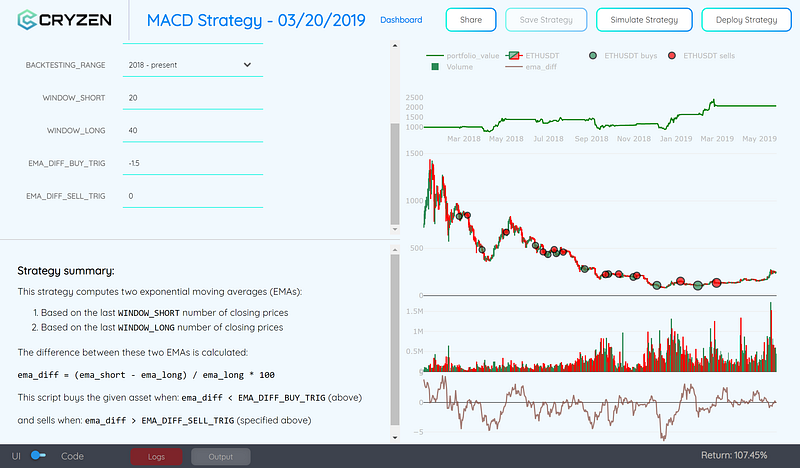The width and height of the screenshot is (800, 468).
Task: Toggle the UI / Code switch
Action: point(38,455)
